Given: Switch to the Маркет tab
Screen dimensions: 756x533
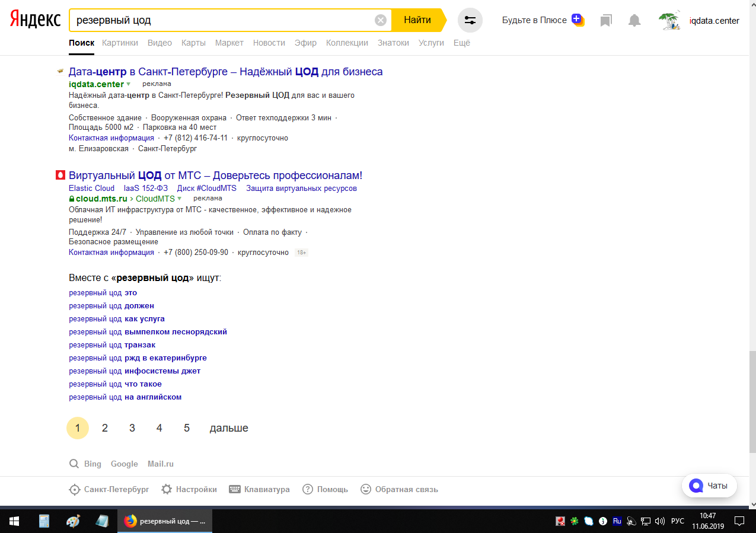Looking at the screenshot, I should pos(229,43).
